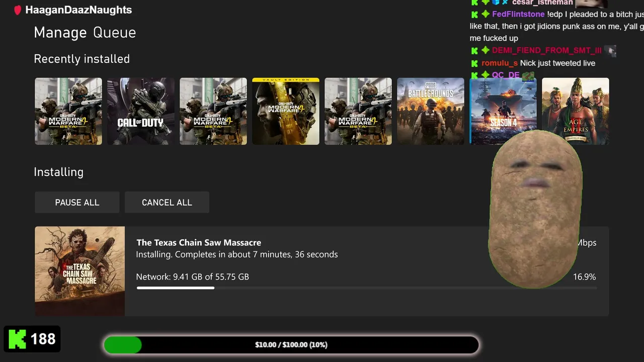Click the Installing section heading
Viewport: 644px width, 362px height.
[58, 172]
